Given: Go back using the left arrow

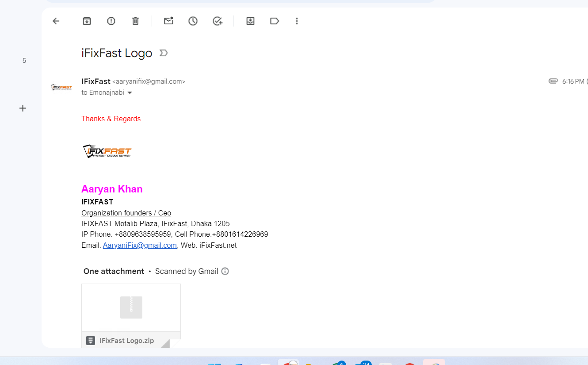Looking at the screenshot, I should point(56,21).
